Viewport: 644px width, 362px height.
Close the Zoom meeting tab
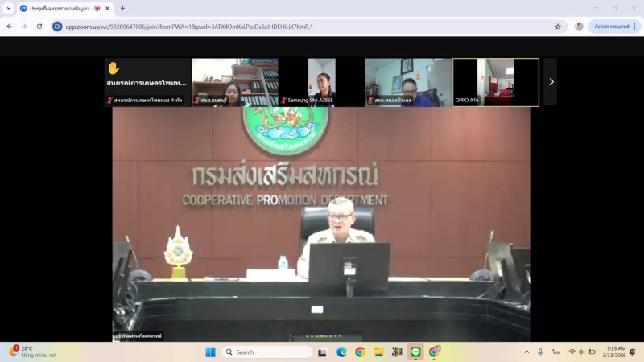(107, 8)
